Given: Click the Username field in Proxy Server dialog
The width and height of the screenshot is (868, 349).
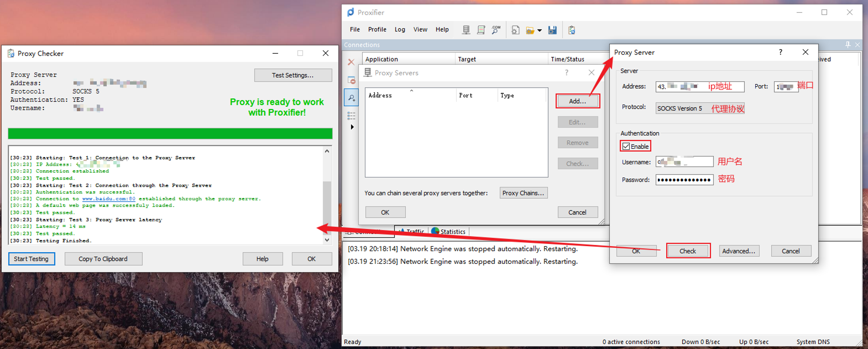Looking at the screenshot, I should coord(684,162).
